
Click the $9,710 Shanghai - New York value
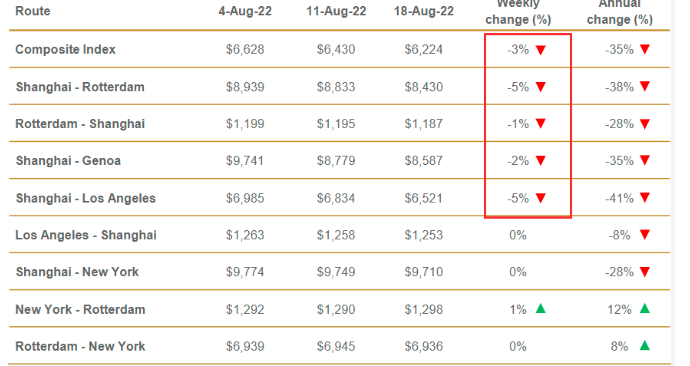[x=424, y=272]
